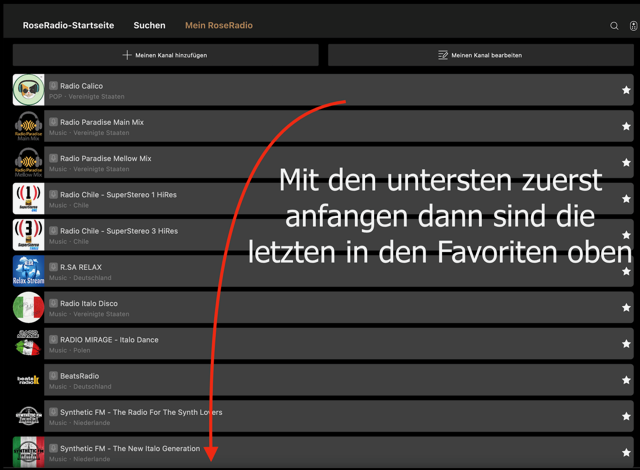This screenshot has width=640, height=470.
Task: Select Radio Paradise Mellow Mix title
Action: pyautogui.click(x=106, y=159)
